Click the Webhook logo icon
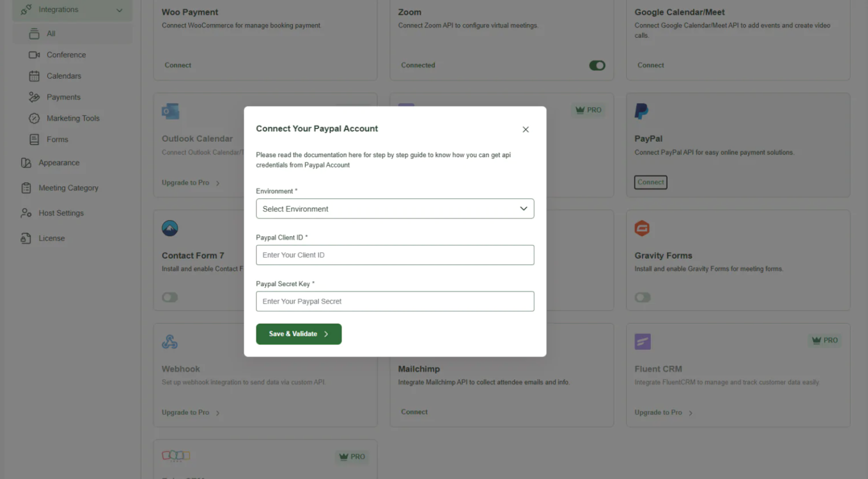 (170, 342)
